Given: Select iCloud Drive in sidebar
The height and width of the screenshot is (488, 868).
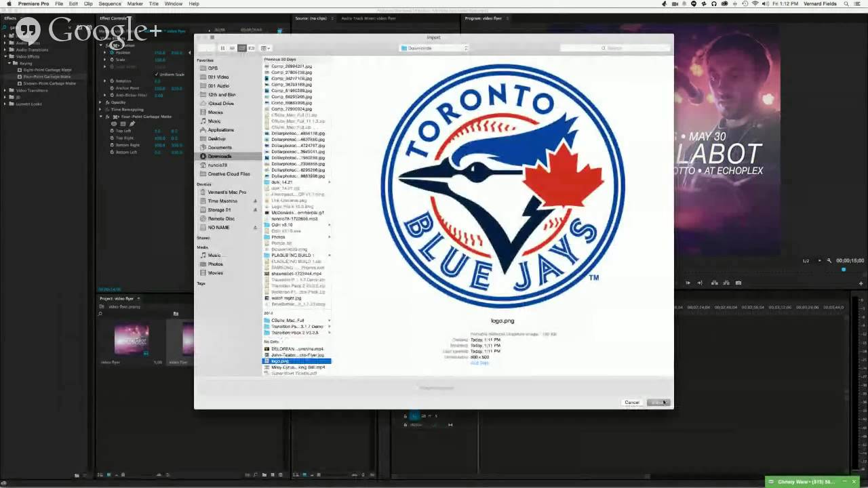Looking at the screenshot, I should point(221,104).
